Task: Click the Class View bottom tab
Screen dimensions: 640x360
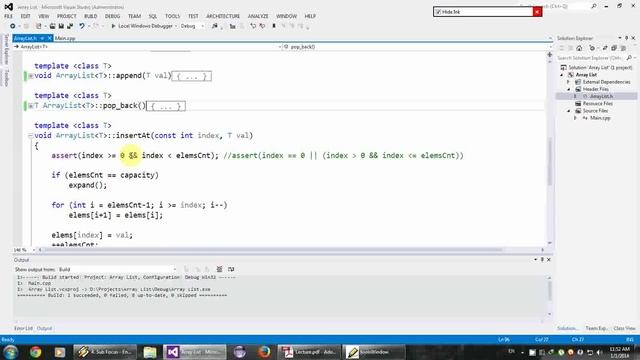Action: click(624, 328)
